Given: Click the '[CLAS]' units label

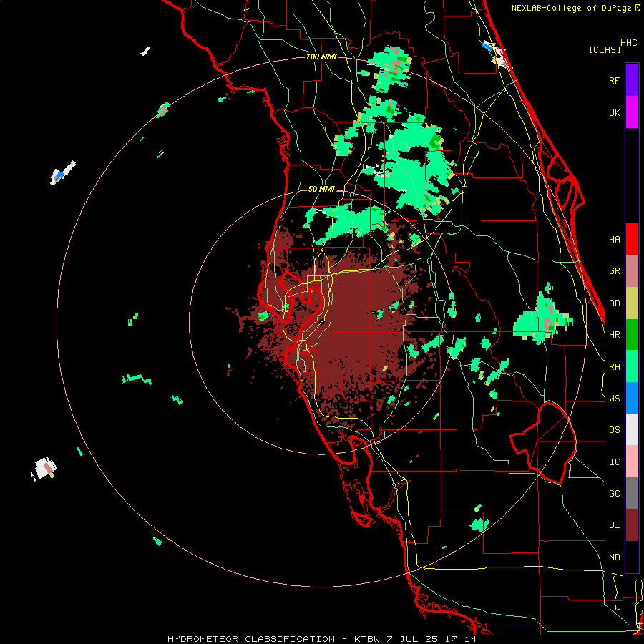Looking at the screenshot, I should [x=605, y=49].
